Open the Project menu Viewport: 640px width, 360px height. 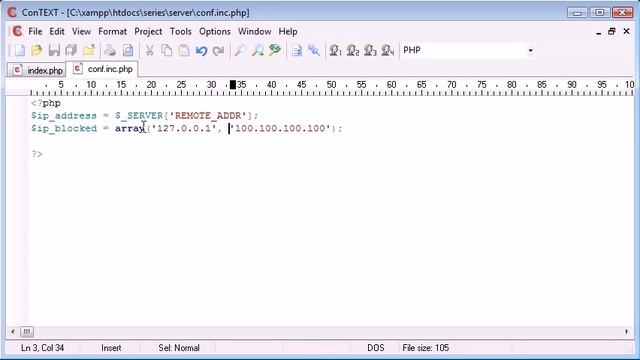click(148, 31)
